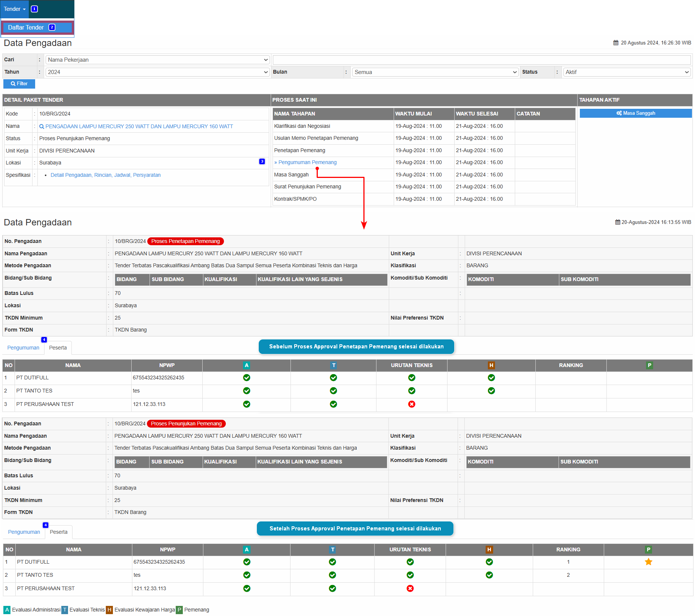The image size is (695, 616).
Task: Open the Tender dropdown menu
Action: pos(15,9)
